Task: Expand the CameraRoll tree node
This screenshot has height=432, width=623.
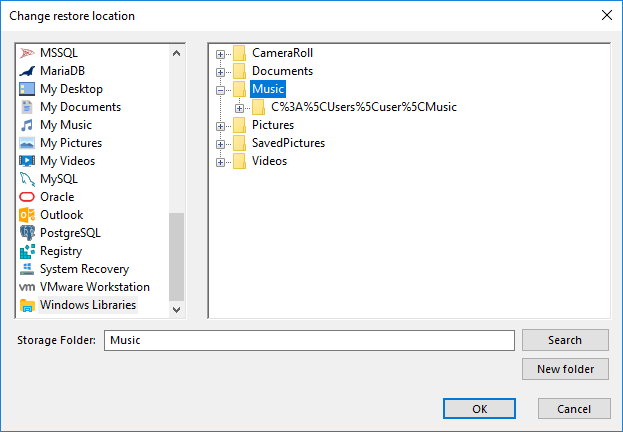Action: (x=221, y=54)
